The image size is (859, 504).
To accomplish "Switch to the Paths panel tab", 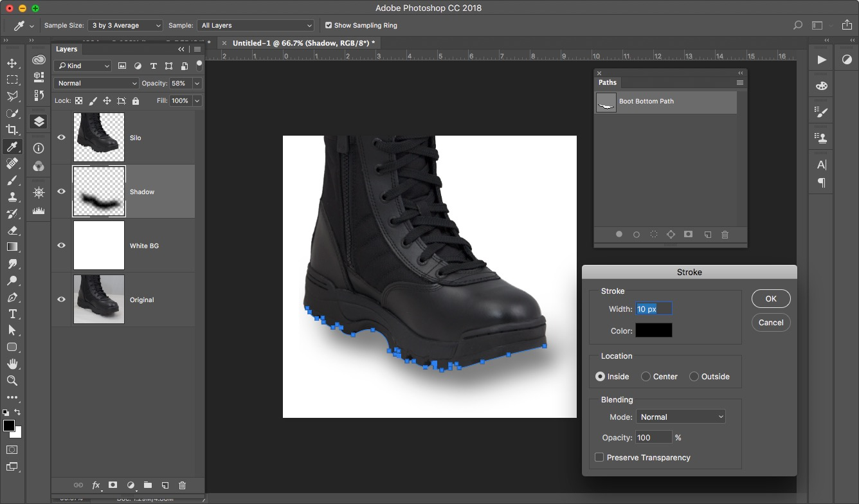I will coord(607,82).
